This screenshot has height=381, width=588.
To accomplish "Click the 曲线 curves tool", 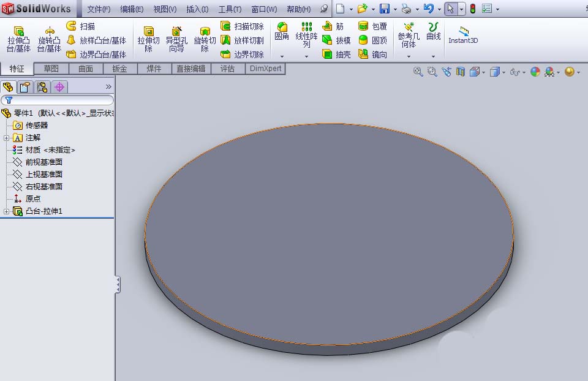I will [434, 31].
